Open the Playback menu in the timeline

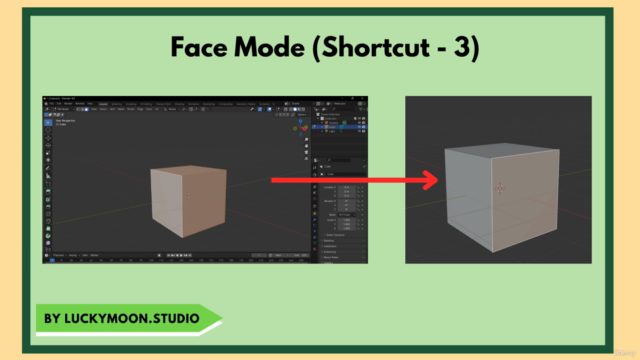pos(60,256)
